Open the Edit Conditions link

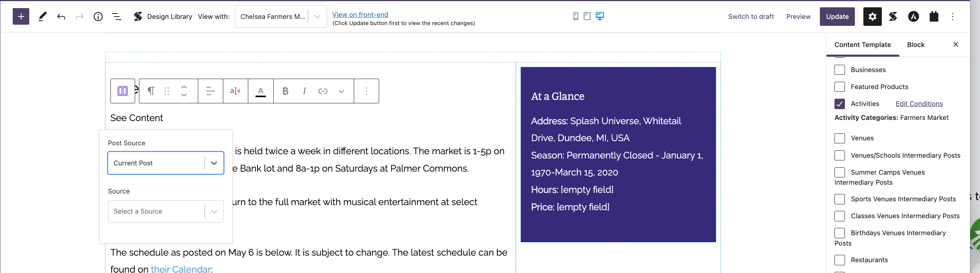coord(919,104)
